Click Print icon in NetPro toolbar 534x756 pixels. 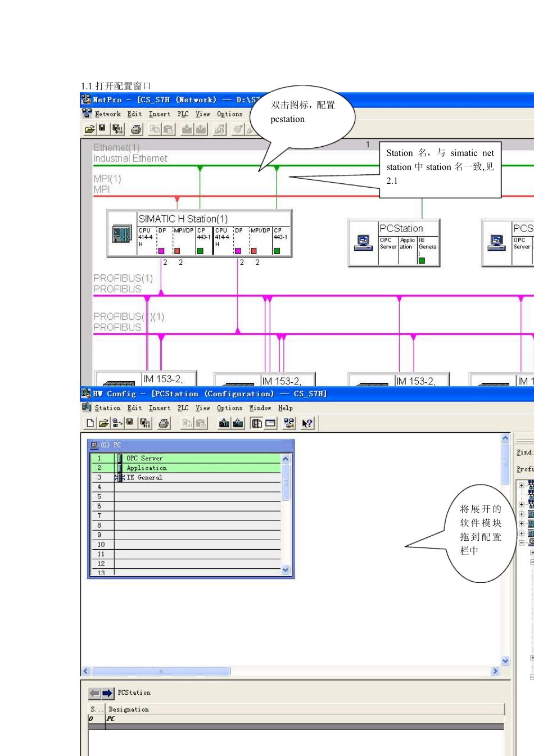click(x=136, y=129)
